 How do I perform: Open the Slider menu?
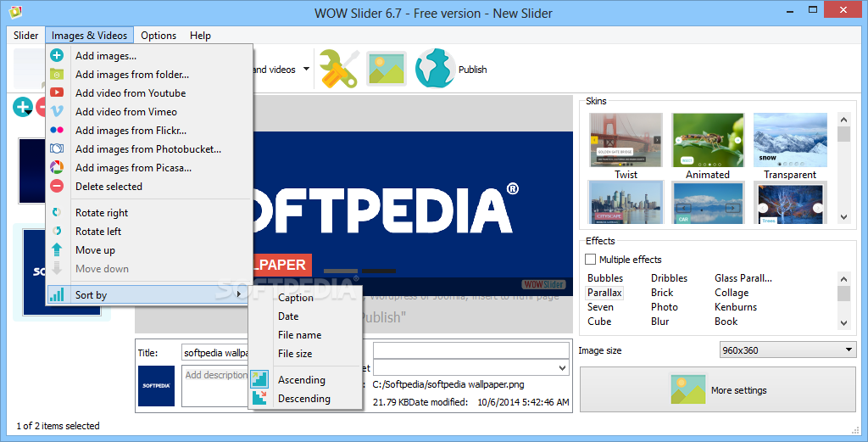coord(26,36)
